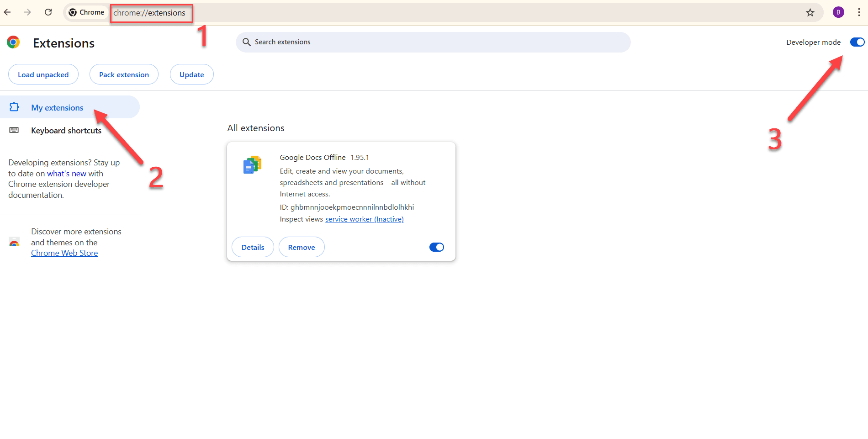Open the profile avatar B
868x439 pixels.
tap(838, 12)
